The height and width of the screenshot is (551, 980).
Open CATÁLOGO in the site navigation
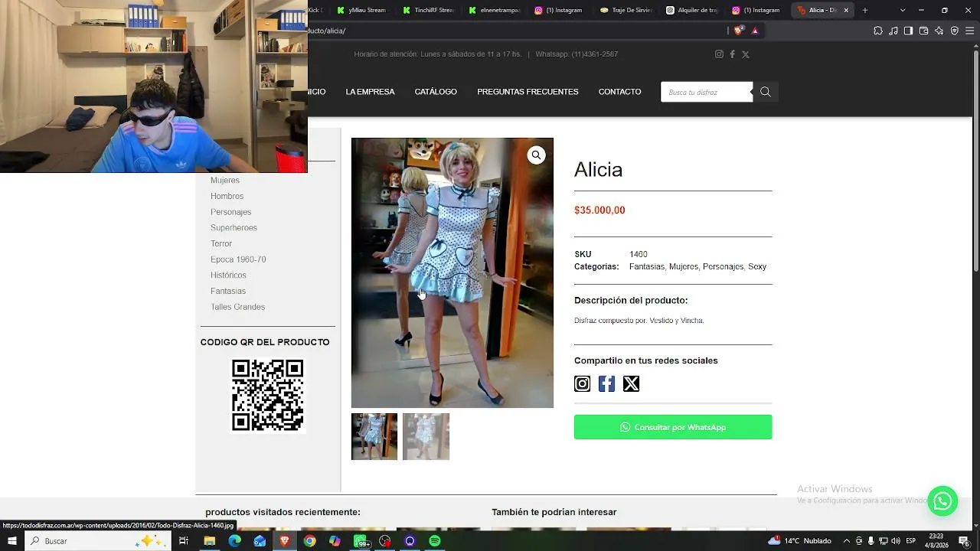(436, 92)
